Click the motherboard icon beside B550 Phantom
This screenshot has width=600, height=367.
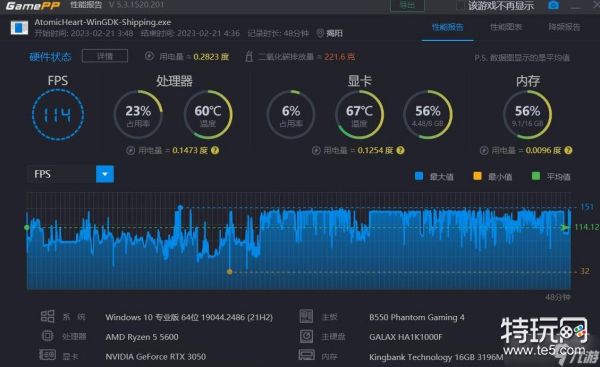pos(306,316)
